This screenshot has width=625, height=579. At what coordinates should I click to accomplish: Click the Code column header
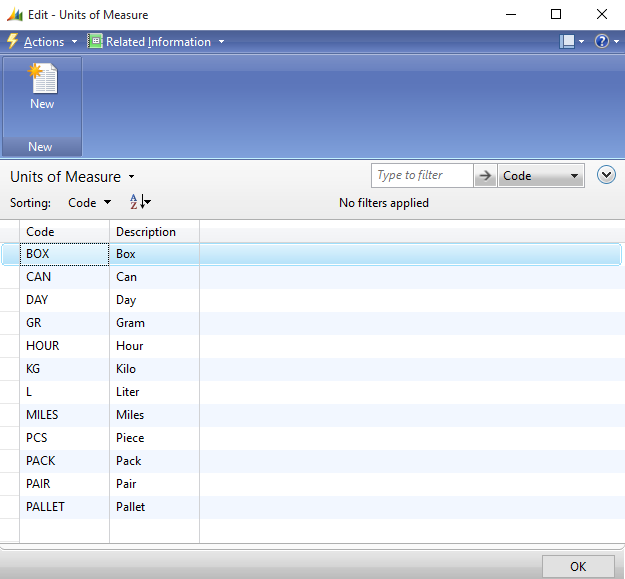pos(65,232)
